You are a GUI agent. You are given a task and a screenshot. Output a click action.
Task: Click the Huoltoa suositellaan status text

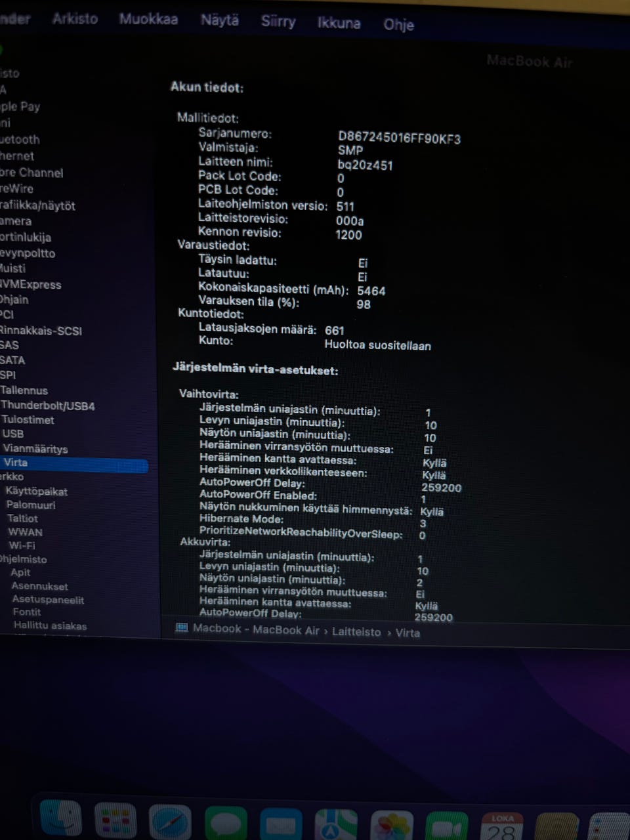pos(377,345)
